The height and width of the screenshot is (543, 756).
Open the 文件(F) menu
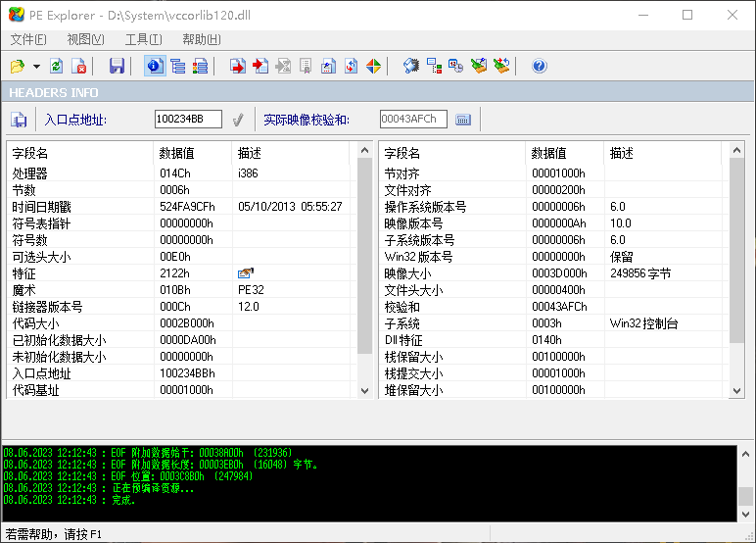[x=28, y=39]
